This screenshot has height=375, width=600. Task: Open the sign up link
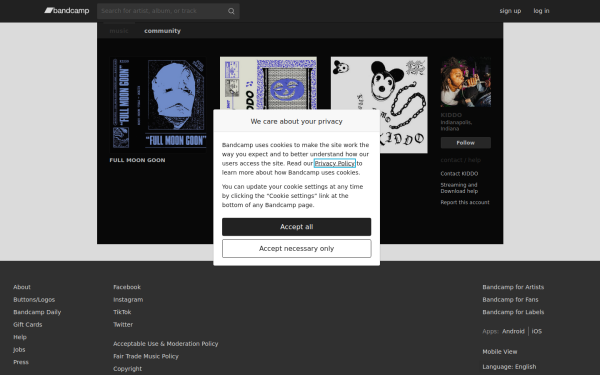pos(510,11)
